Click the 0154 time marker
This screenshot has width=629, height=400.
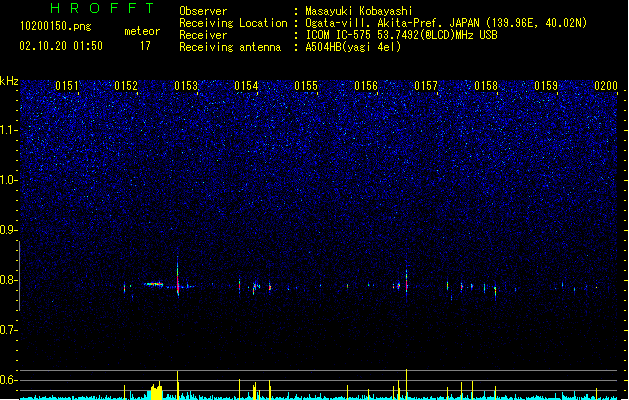246,86
